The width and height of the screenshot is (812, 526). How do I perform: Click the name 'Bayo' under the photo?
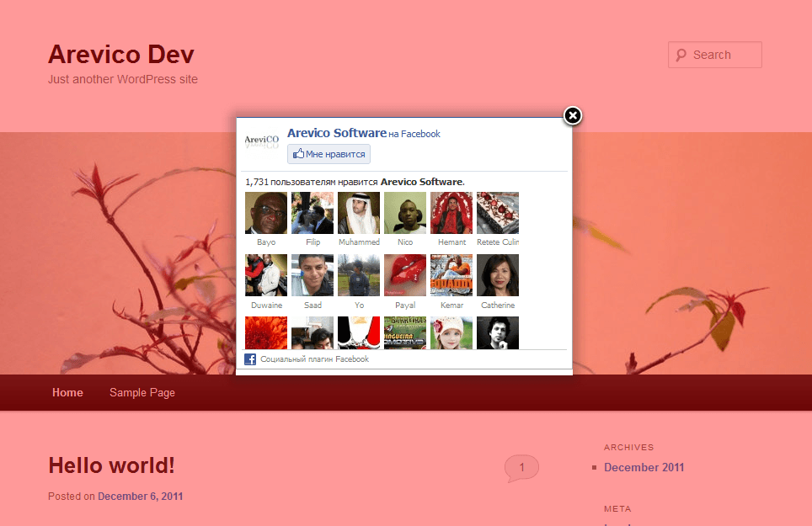click(266, 242)
